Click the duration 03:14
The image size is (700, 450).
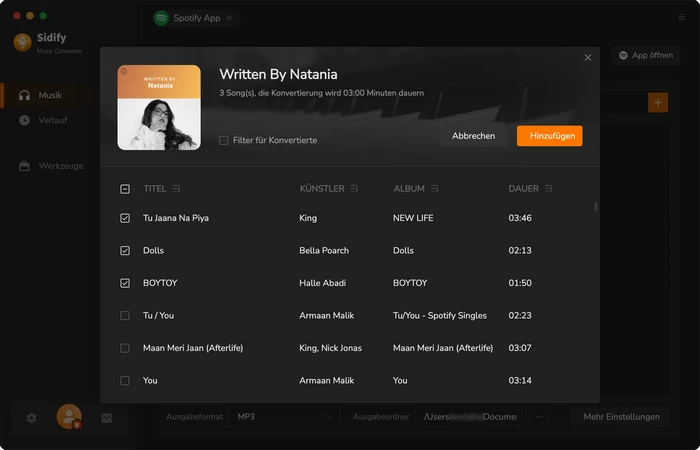(x=520, y=380)
